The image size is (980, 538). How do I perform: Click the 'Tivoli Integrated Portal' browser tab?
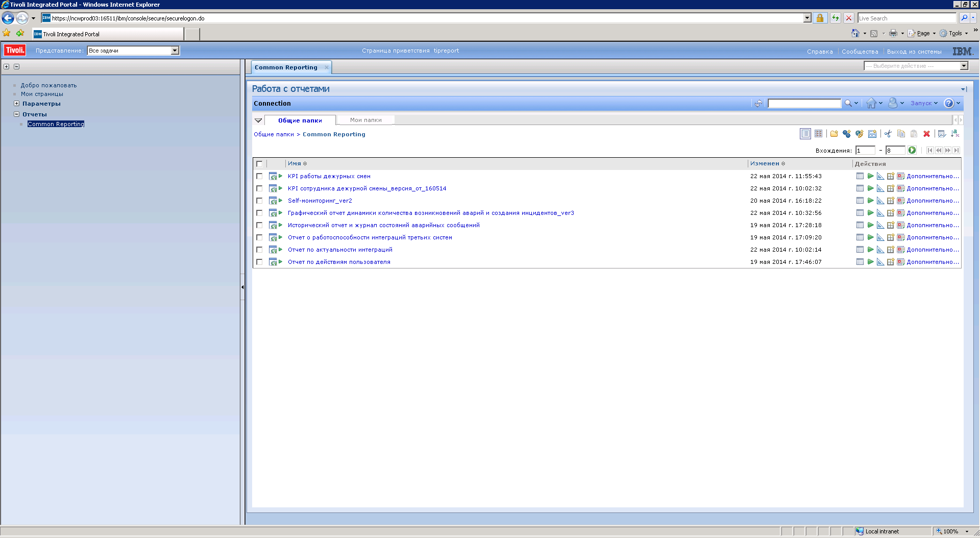(108, 34)
